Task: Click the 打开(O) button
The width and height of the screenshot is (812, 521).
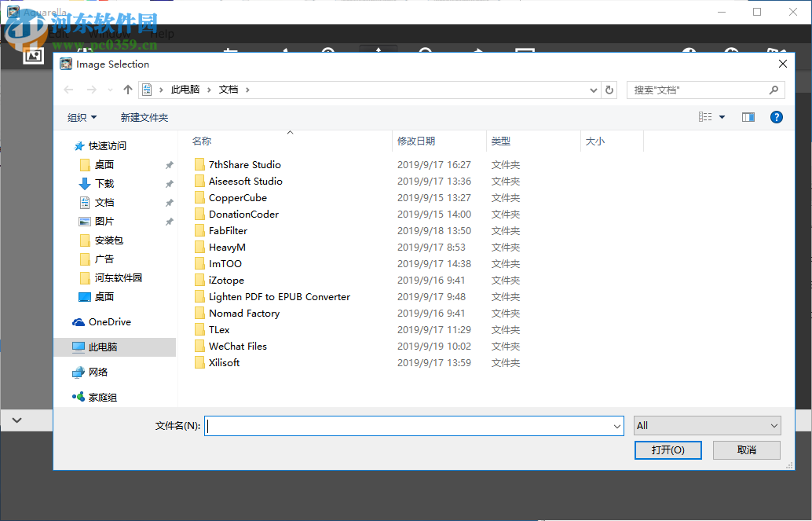Action: coord(668,449)
